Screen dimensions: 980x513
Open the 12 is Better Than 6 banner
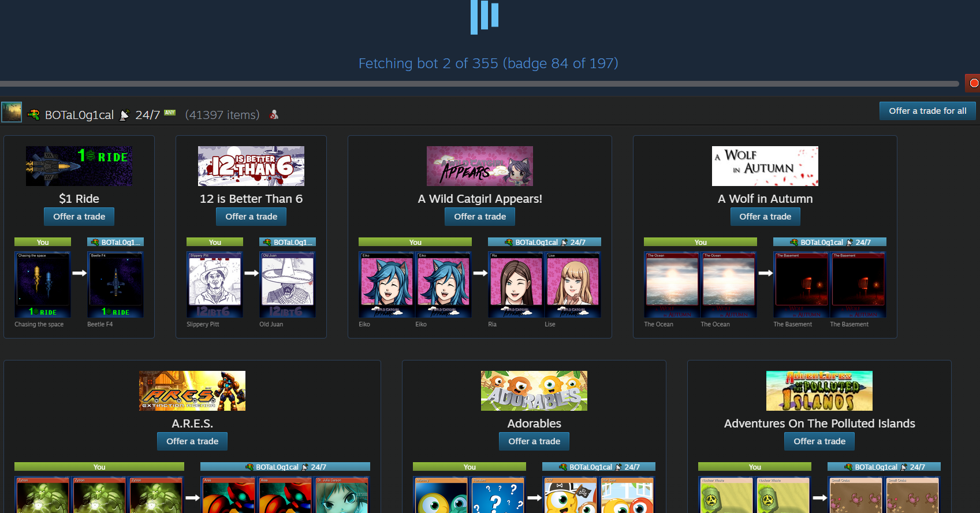(x=251, y=166)
